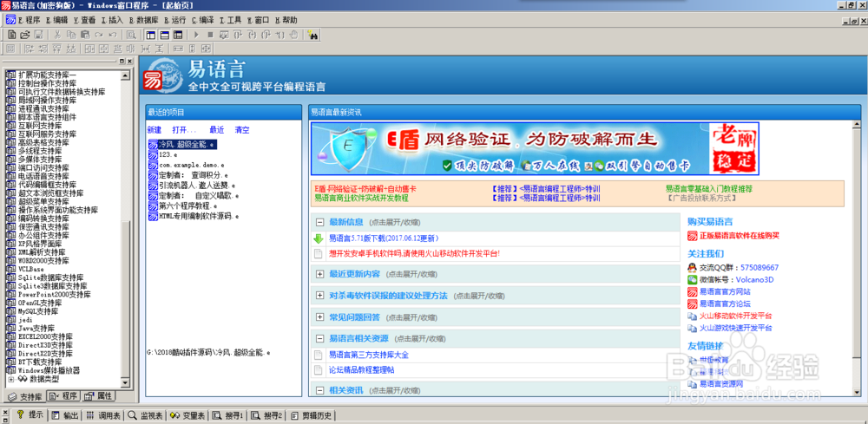
Task: Toggle the second panel layout toolbar button
Action: (164, 35)
